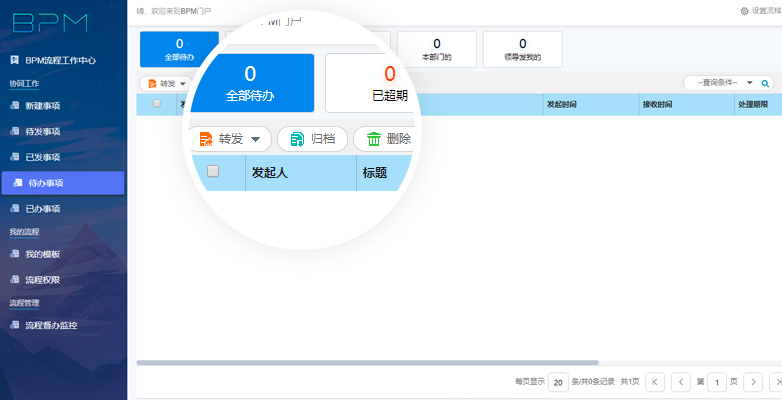This screenshot has height=400, width=782.
Task: Select the 全部待办 tab
Action: tap(179, 49)
